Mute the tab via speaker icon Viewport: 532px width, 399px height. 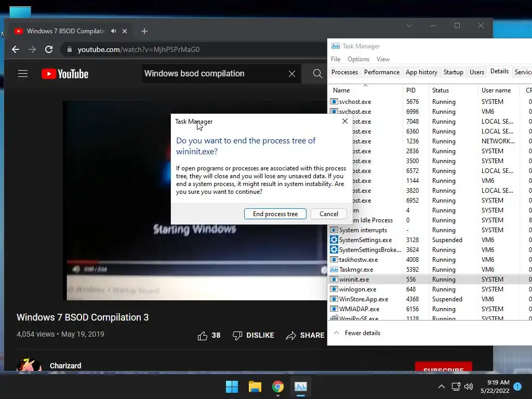pyautogui.click(x=114, y=31)
